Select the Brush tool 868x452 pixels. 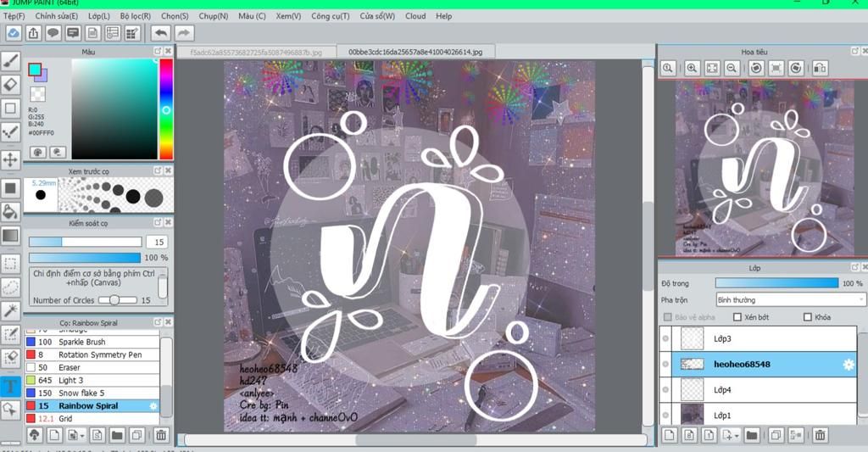[10, 61]
